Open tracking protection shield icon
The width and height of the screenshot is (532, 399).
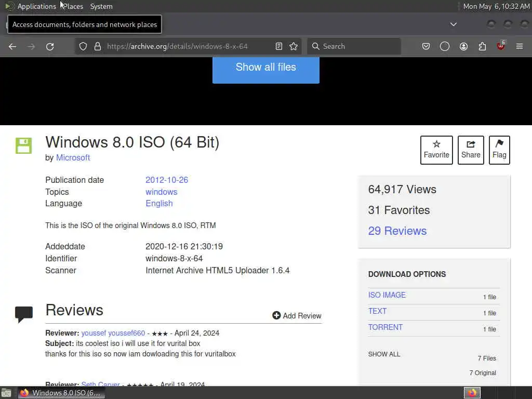click(x=83, y=46)
